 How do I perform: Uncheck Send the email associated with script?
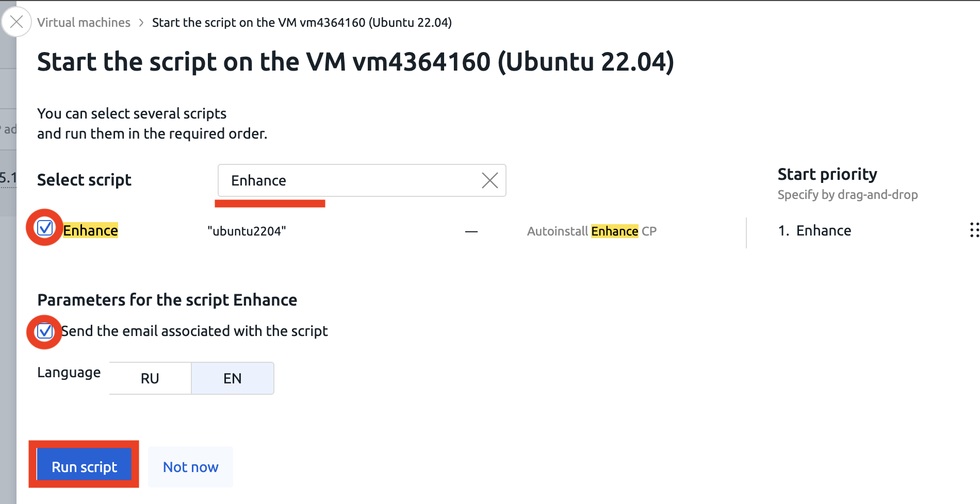45,331
